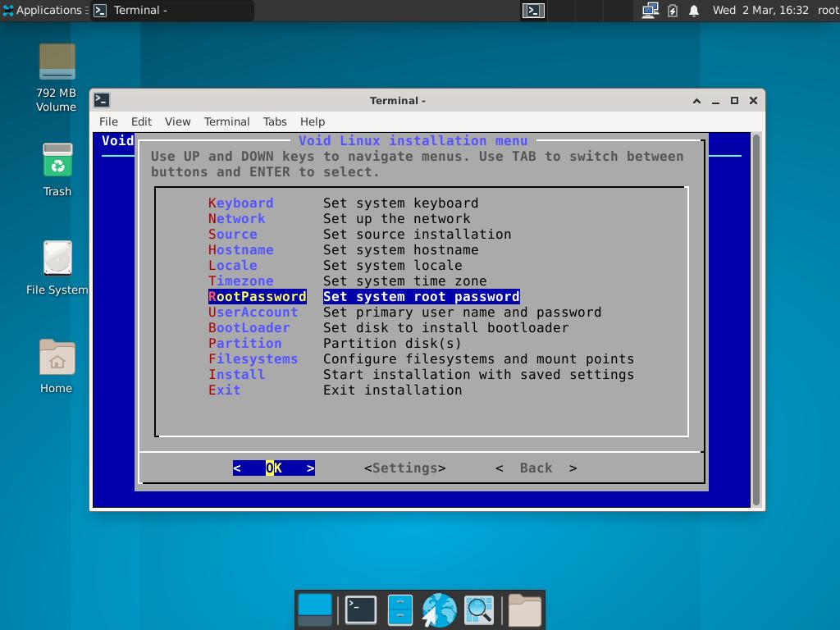This screenshot has height=630, width=840.
Task: Select the Trash desktop icon
Action: click(57, 170)
